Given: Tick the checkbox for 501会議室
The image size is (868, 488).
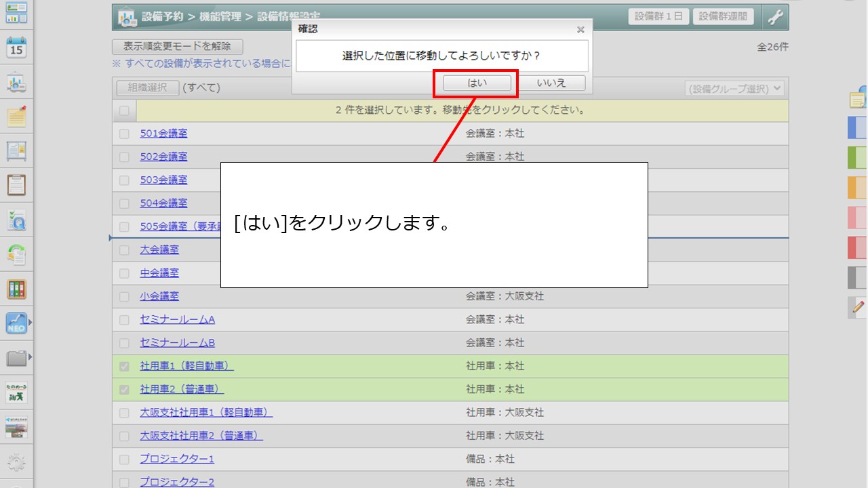Looking at the screenshot, I should (x=124, y=134).
